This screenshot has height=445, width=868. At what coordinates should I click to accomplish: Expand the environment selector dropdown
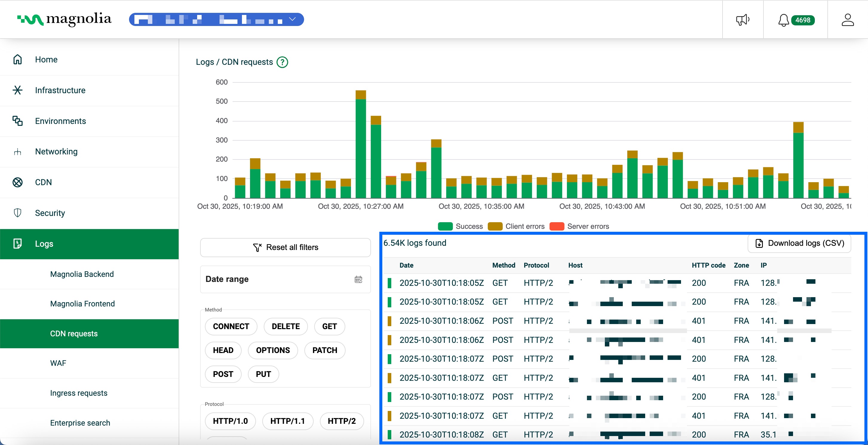click(292, 19)
